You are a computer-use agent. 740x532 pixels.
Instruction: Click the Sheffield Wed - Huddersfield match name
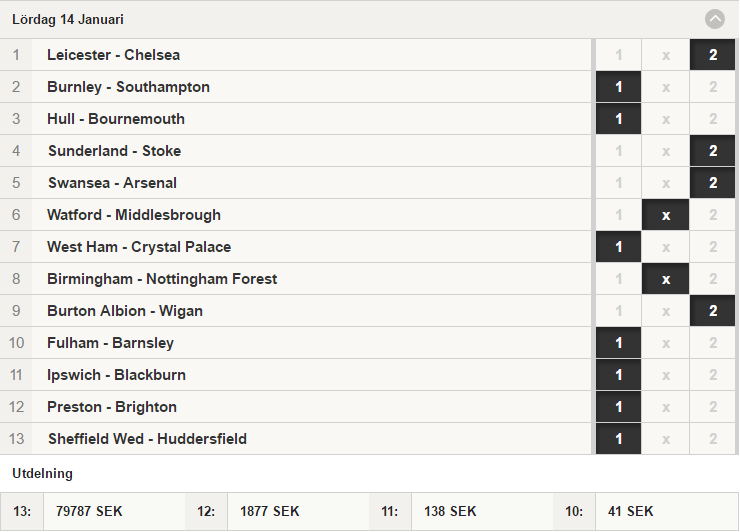(147, 439)
